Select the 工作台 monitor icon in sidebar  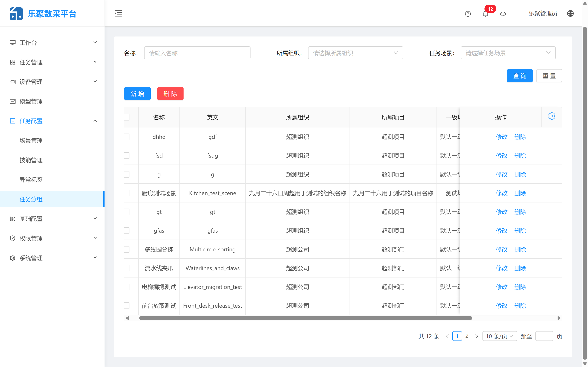(13, 42)
